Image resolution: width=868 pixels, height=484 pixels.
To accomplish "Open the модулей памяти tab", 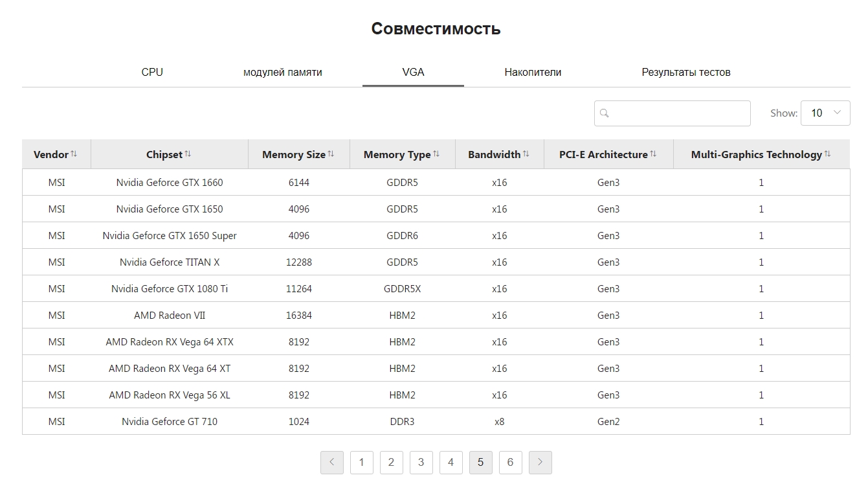I will 283,72.
